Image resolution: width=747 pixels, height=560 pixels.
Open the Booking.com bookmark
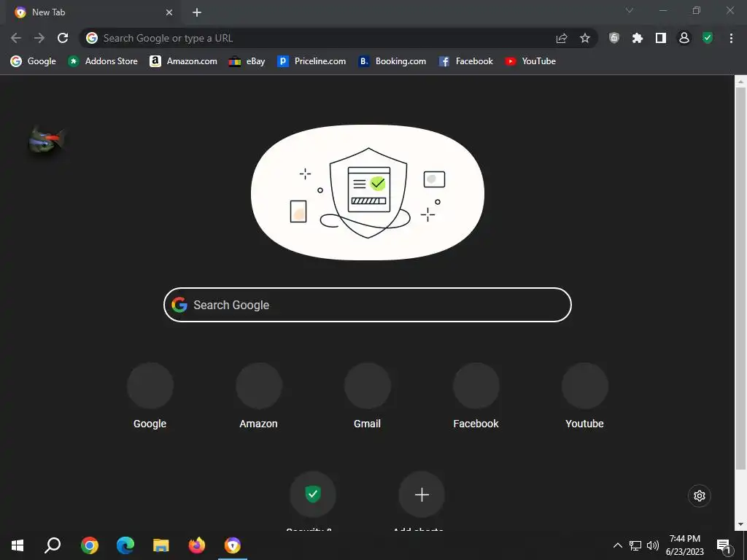392,61
